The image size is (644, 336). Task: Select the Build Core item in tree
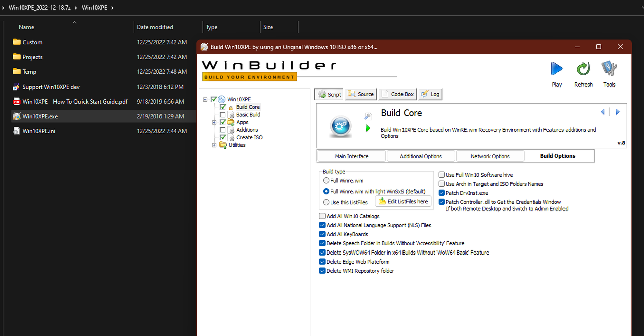(248, 107)
